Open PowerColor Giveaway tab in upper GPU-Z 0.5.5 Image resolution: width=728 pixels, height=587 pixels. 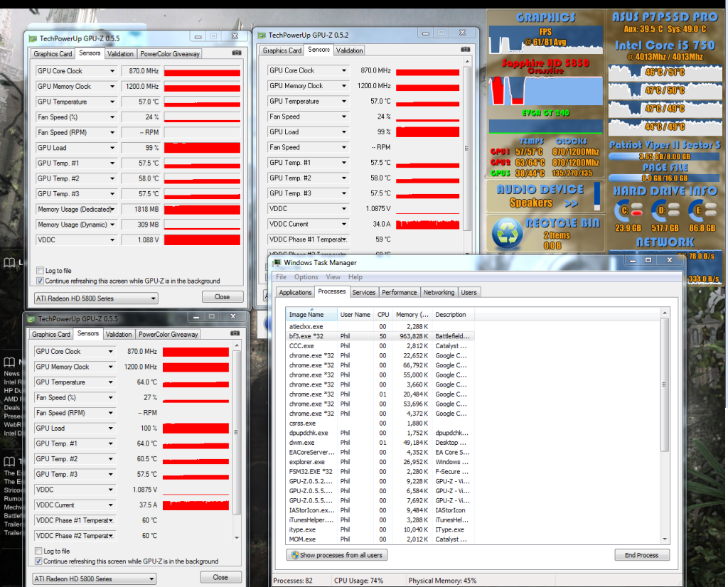pos(170,54)
